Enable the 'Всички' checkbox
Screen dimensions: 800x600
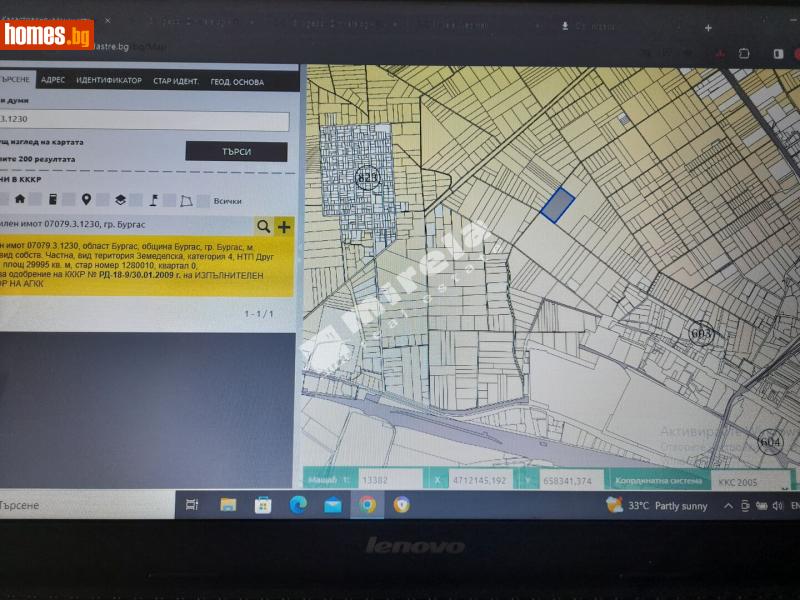[x=203, y=201]
